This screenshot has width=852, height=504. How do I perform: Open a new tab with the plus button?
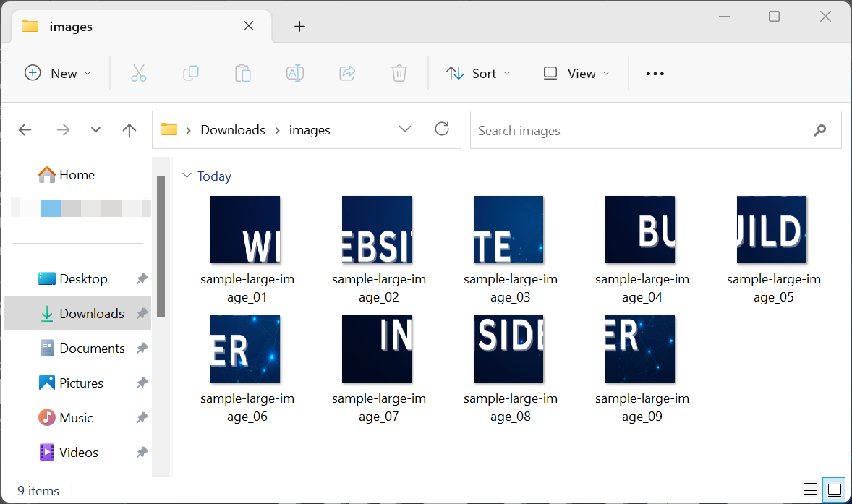[299, 26]
